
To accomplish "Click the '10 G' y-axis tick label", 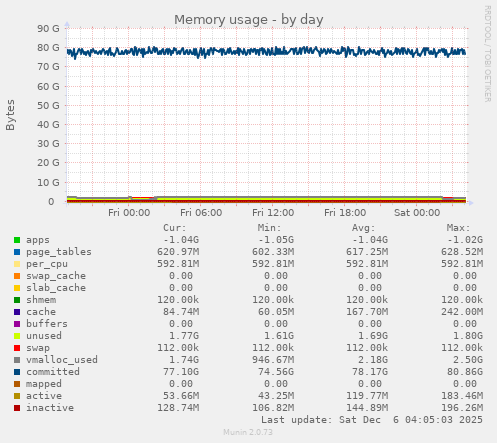I will point(48,183).
